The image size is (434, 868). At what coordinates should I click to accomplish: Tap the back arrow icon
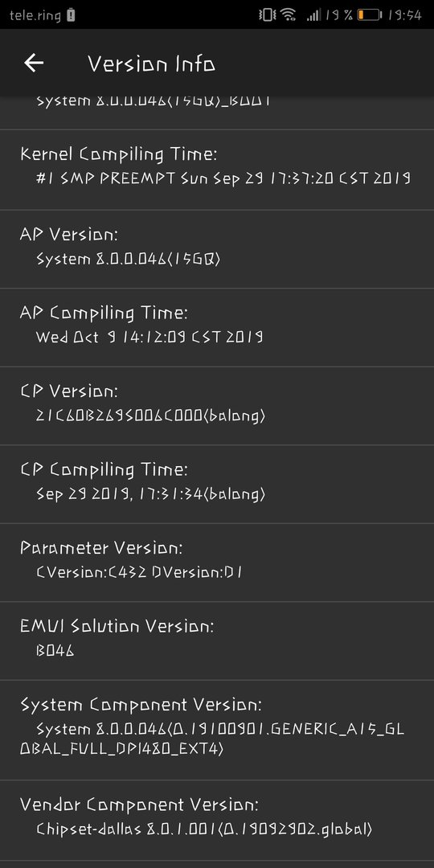[x=34, y=63]
